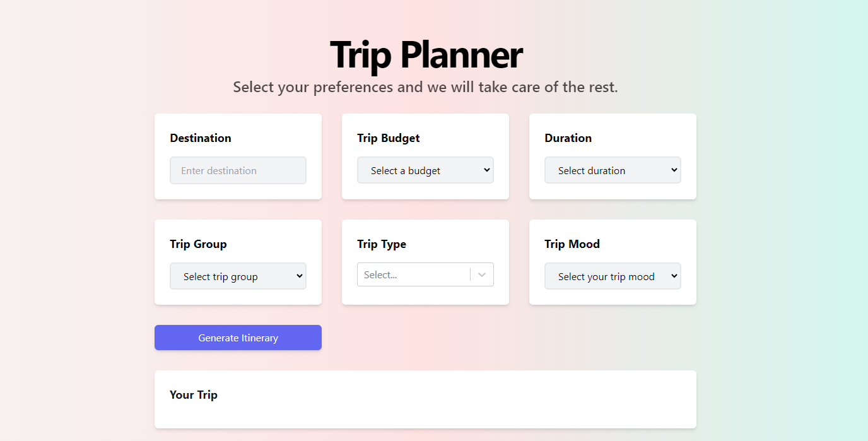Click the Duration card label
Image resolution: width=868 pixels, height=441 pixels.
[568, 138]
